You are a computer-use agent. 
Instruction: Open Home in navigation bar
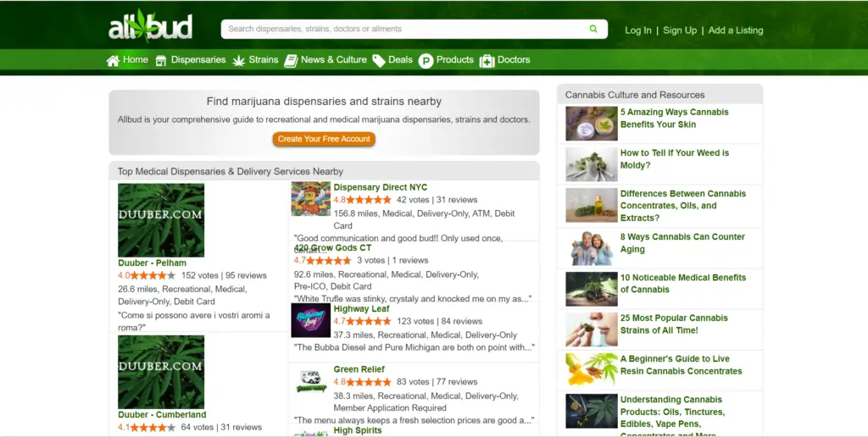point(136,60)
